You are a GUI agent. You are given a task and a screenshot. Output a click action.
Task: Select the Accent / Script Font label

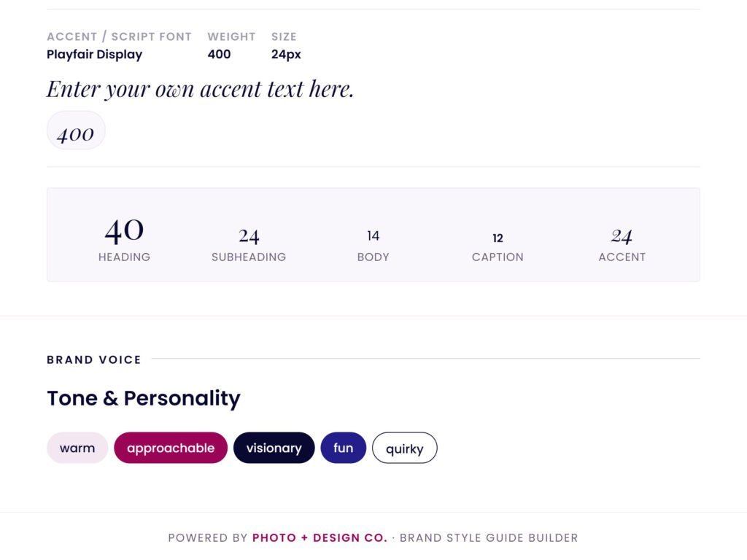(x=118, y=36)
